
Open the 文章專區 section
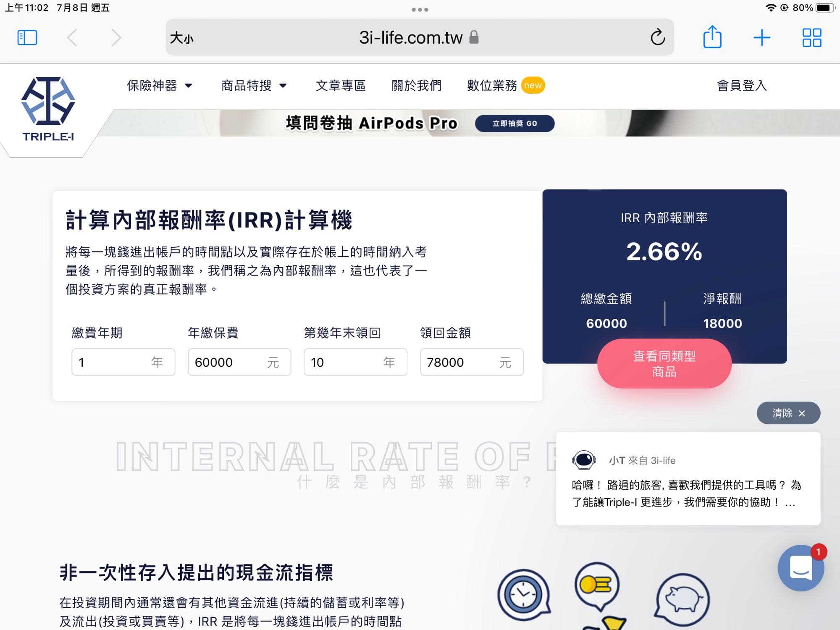click(341, 86)
